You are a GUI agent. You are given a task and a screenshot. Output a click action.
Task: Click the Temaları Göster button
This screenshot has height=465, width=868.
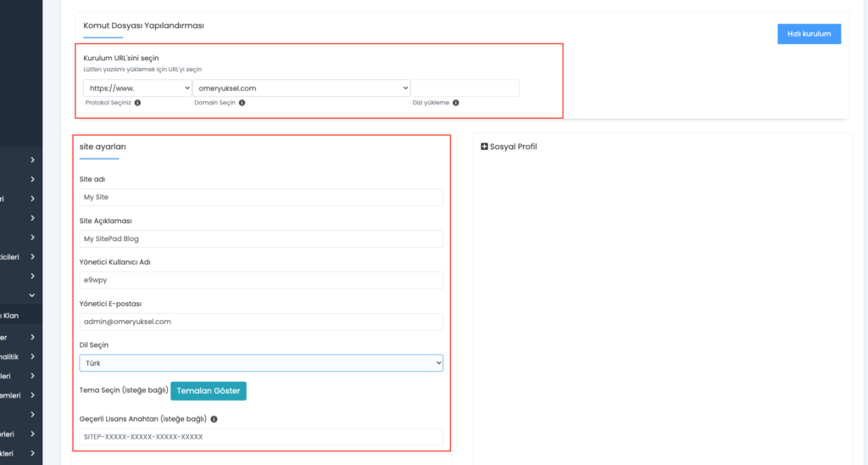coord(209,390)
